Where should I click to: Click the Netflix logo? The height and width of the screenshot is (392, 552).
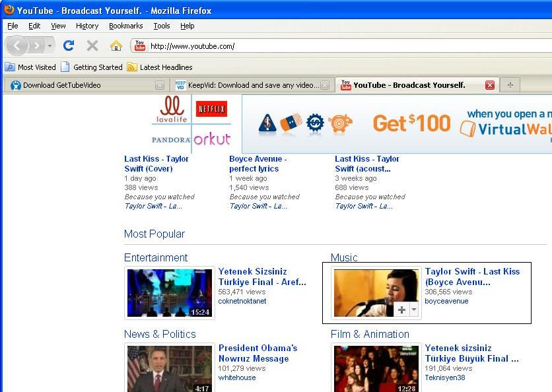point(211,109)
